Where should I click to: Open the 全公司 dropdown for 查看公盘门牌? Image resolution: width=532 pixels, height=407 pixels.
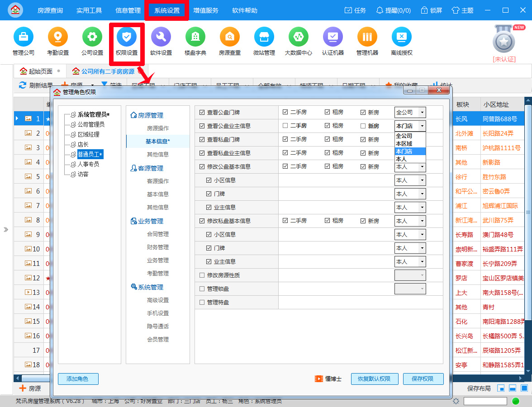pyautogui.click(x=410, y=112)
